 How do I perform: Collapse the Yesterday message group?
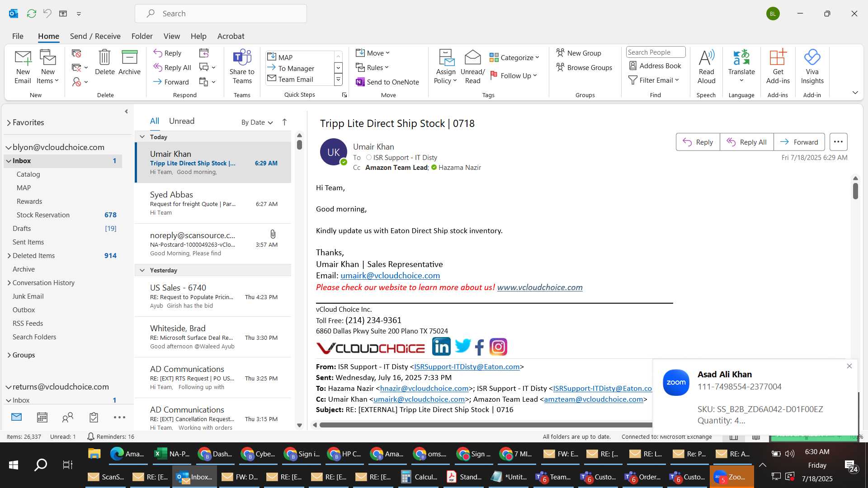pos(142,270)
